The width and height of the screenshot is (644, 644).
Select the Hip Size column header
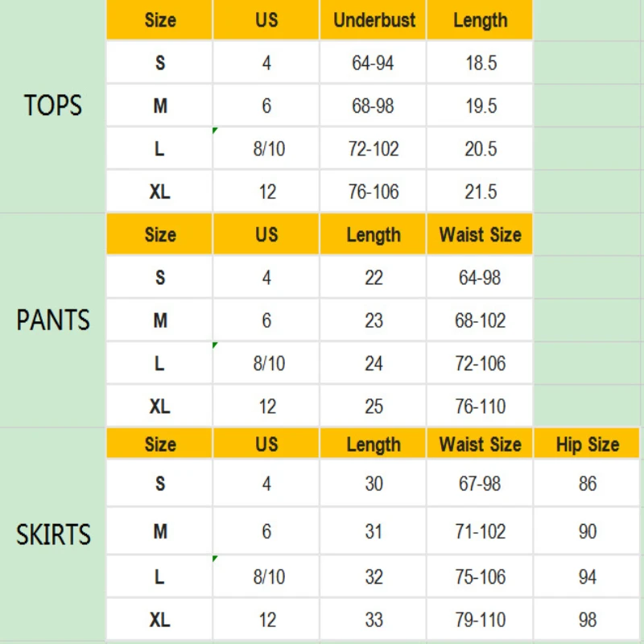(x=588, y=444)
